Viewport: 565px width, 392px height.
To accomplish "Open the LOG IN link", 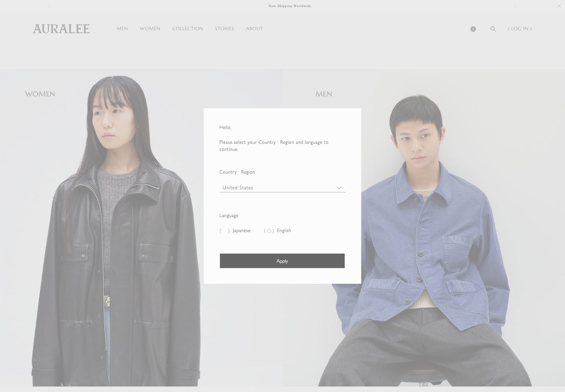I will pos(520,29).
